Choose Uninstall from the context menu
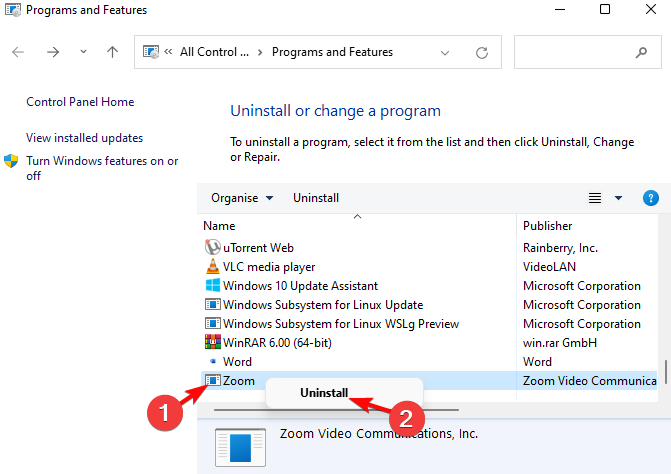 click(324, 393)
